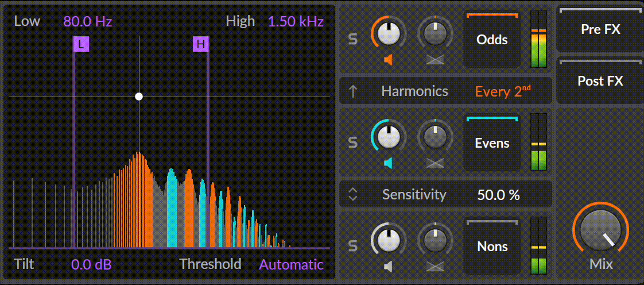Click the Sensitivity label
The image size is (644, 285).
point(414,194)
